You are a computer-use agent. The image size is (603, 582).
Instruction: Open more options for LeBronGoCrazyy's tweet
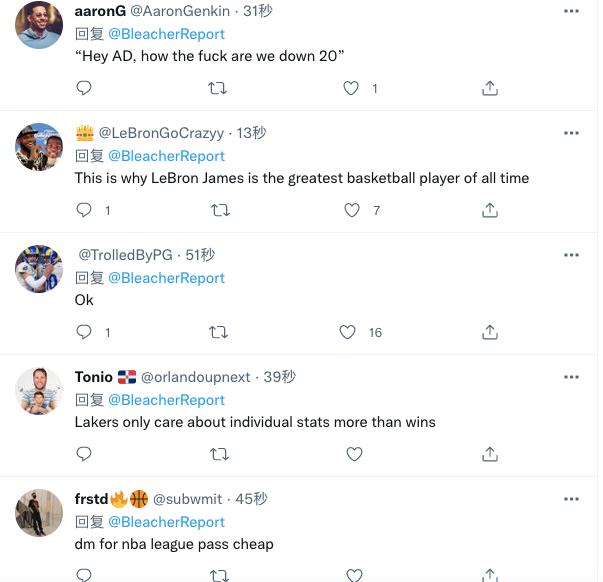pyautogui.click(x=571, y=133)
